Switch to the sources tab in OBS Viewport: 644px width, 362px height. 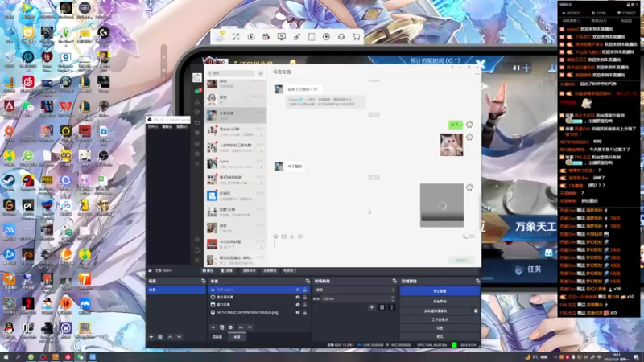(x=237, y=337)
